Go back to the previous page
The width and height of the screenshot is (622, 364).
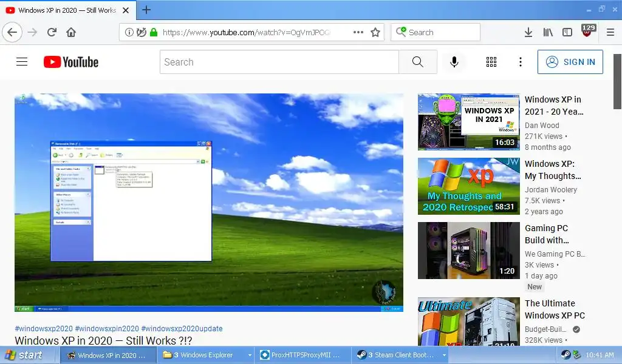12,32
